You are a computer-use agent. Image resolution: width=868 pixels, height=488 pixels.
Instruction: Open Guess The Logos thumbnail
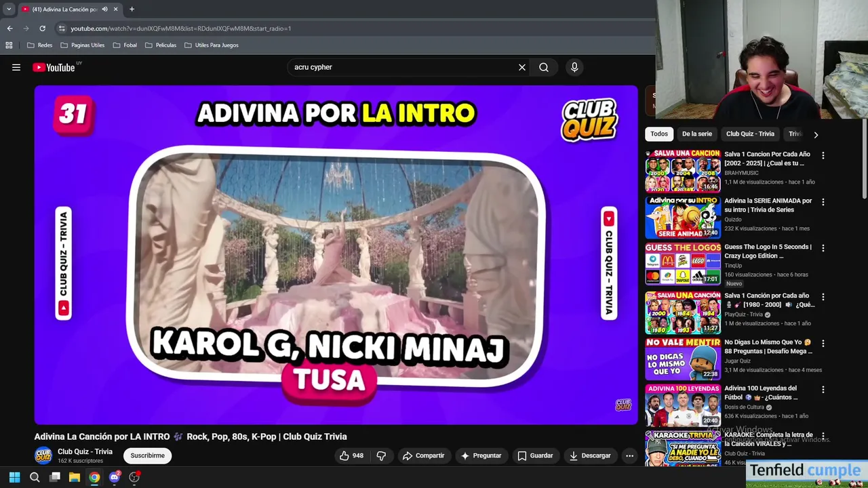coord(683,264)
